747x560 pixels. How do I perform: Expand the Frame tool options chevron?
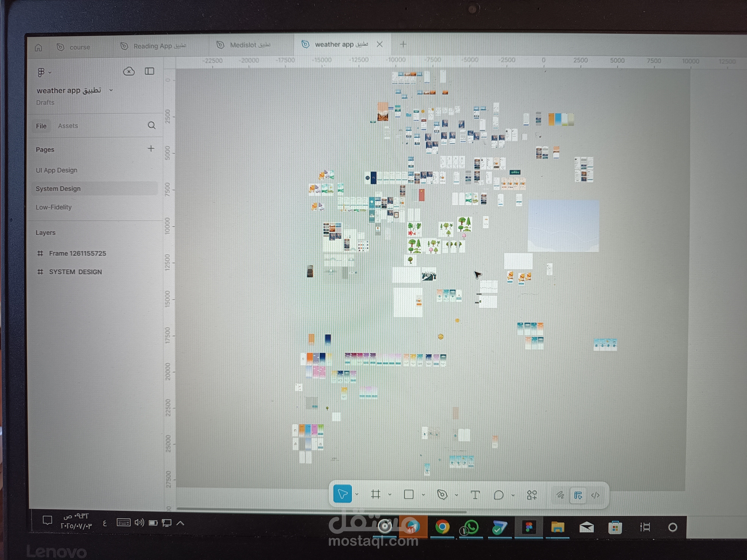390,494
